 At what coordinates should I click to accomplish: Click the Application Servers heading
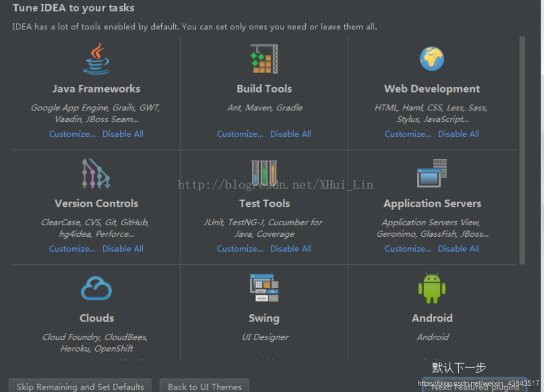pos(432,203)
